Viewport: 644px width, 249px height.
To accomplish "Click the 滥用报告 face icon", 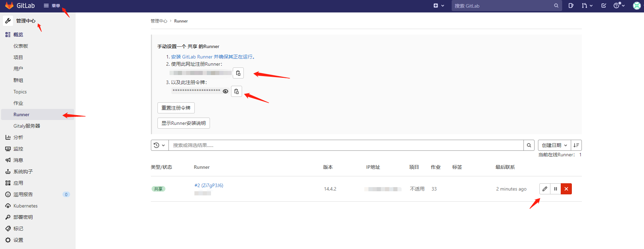I will pos(8,194).
